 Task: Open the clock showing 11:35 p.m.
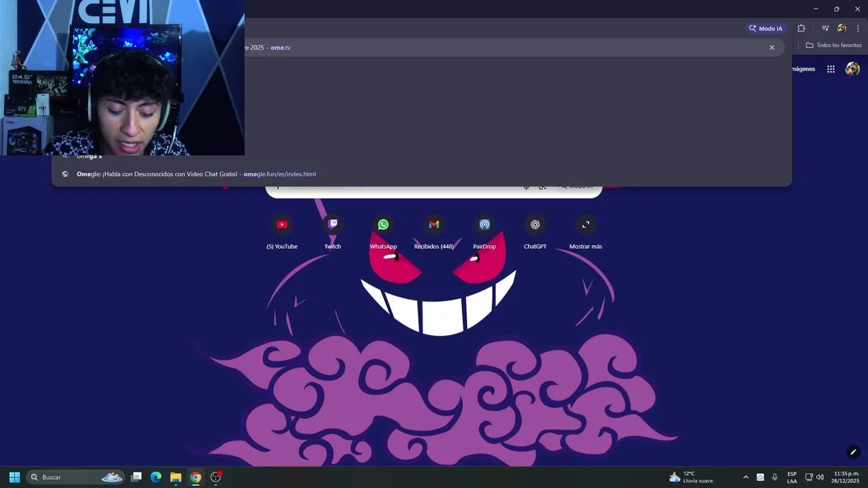pyautogui.click(x=846, y=477)
